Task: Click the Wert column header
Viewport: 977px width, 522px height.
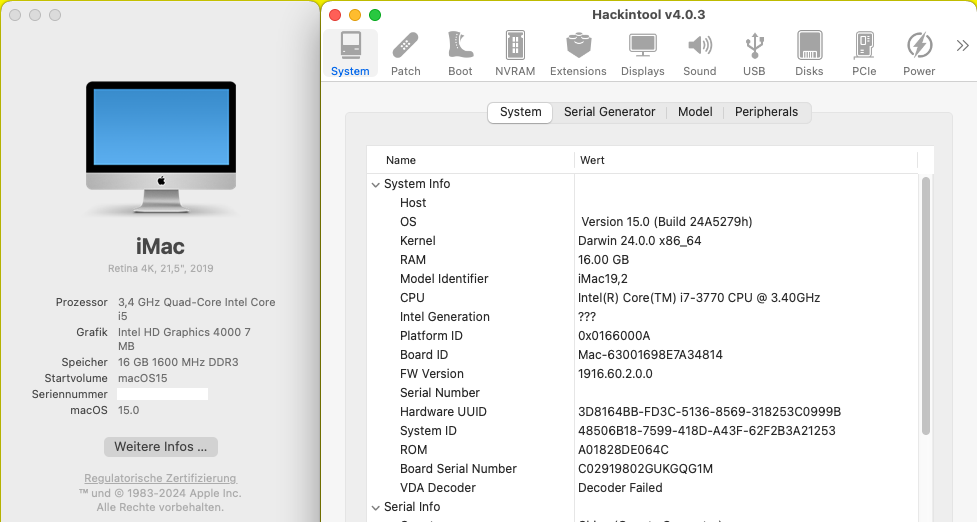Action: (745, 160)
